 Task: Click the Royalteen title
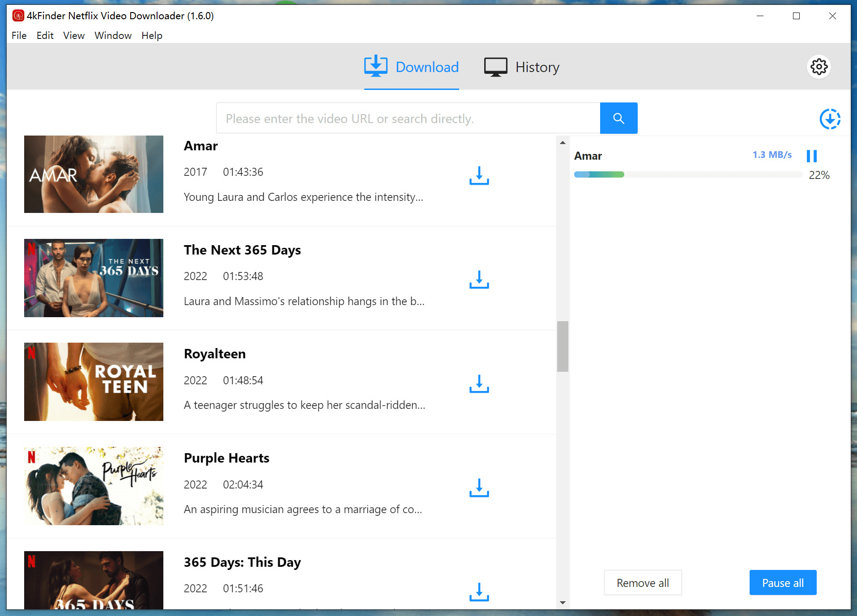pos(215,354)
